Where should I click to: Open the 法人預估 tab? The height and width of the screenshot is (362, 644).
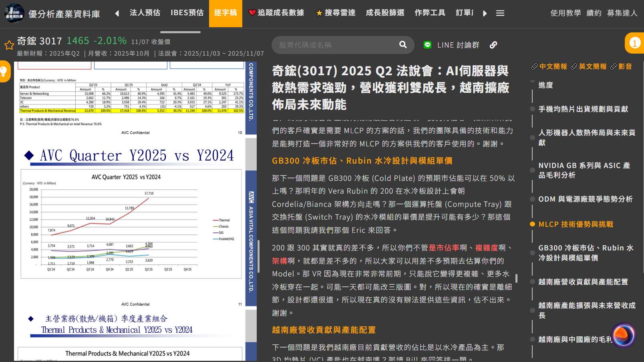point(145,13)
